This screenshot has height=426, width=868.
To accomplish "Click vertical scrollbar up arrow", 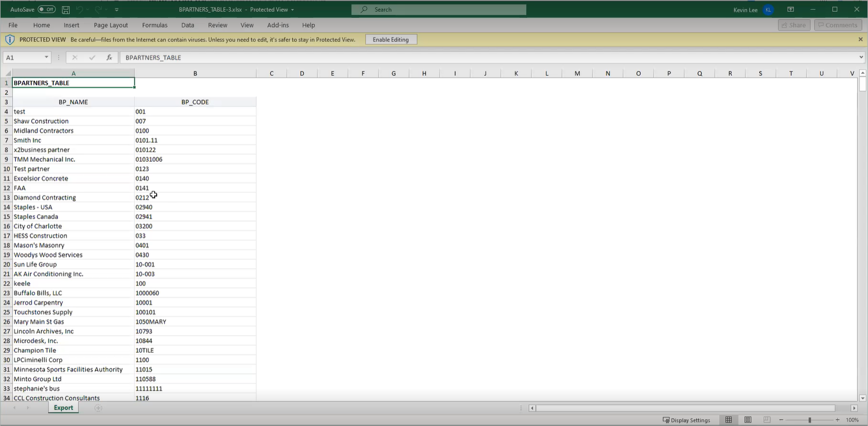I will (862, 73).
